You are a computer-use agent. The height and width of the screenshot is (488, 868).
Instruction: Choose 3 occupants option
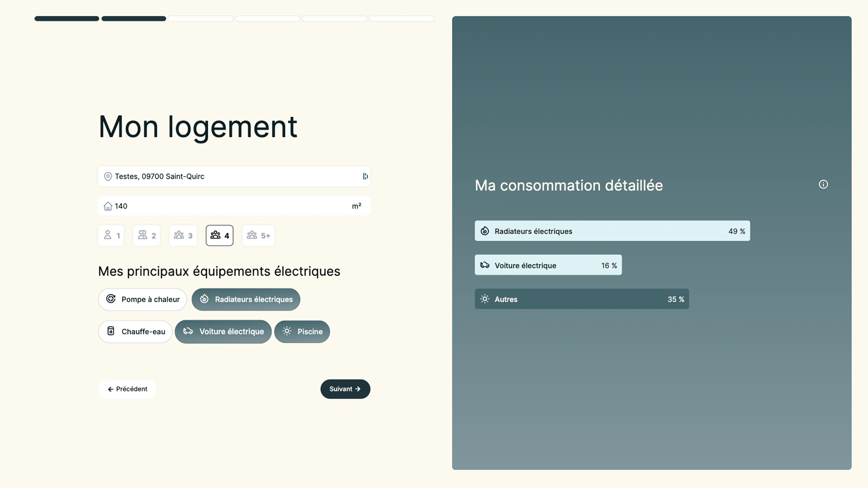point(183,235)
